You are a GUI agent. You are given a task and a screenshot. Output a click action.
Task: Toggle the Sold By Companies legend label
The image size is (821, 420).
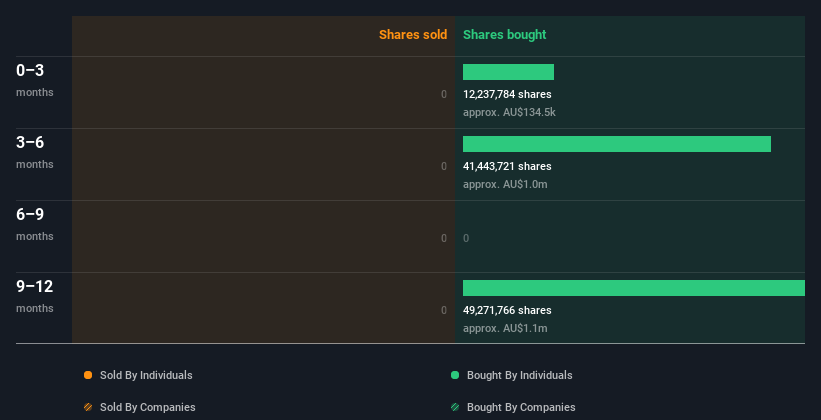[148, 407]
